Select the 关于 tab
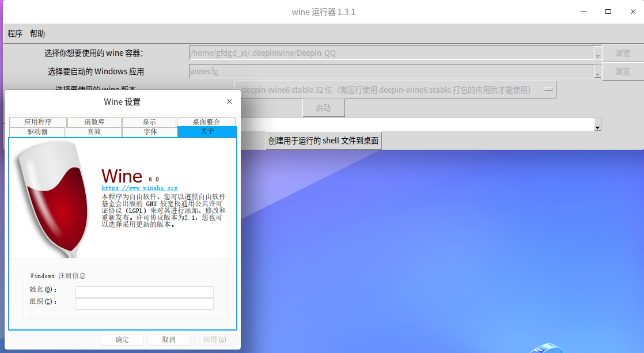The image size is (644, 353). [x=207, y=131]
